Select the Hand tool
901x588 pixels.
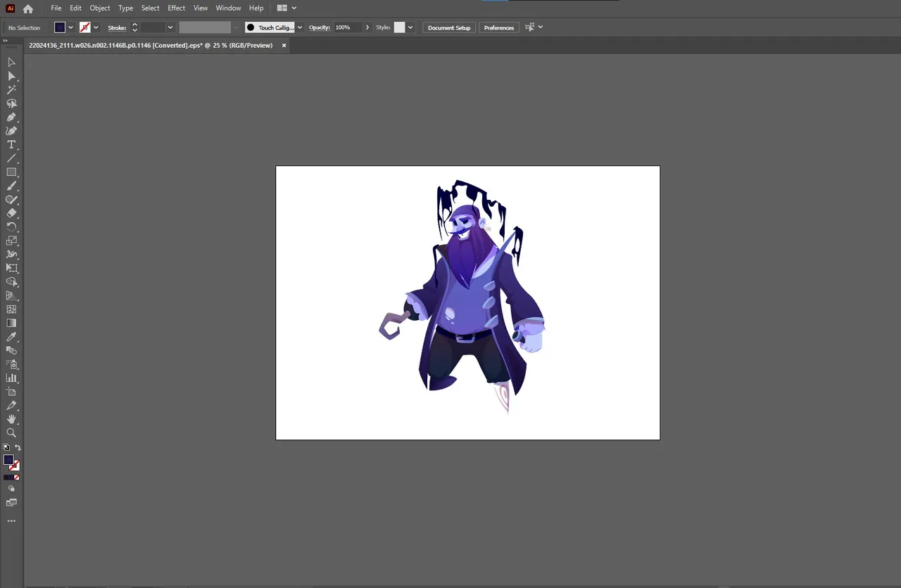pyautogui.click(x=11, y=419)
